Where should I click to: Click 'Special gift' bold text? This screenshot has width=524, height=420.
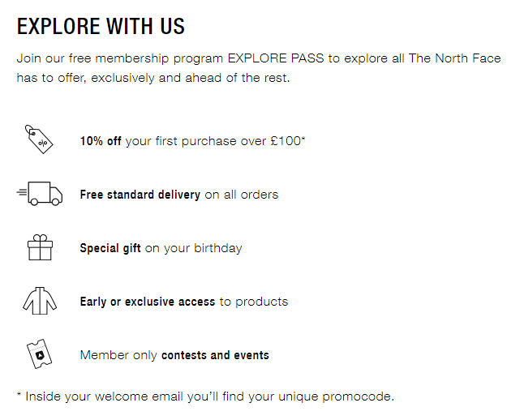coord(110,248)
